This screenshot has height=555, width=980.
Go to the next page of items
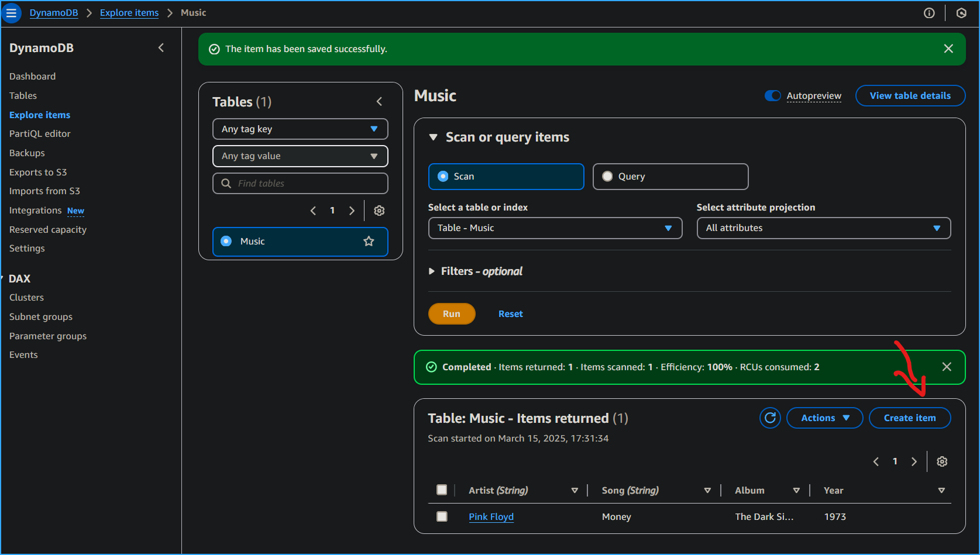click(914, 461)
